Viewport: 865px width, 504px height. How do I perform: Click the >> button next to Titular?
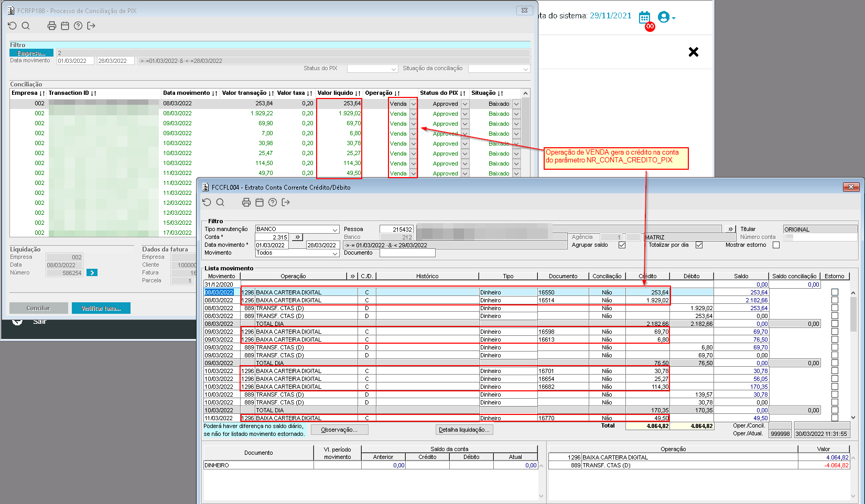click(x=730, y=229)
